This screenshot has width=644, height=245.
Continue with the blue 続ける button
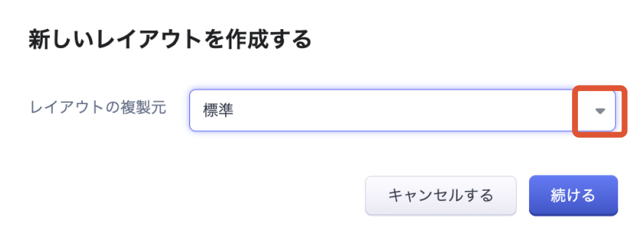pos(573,195)
